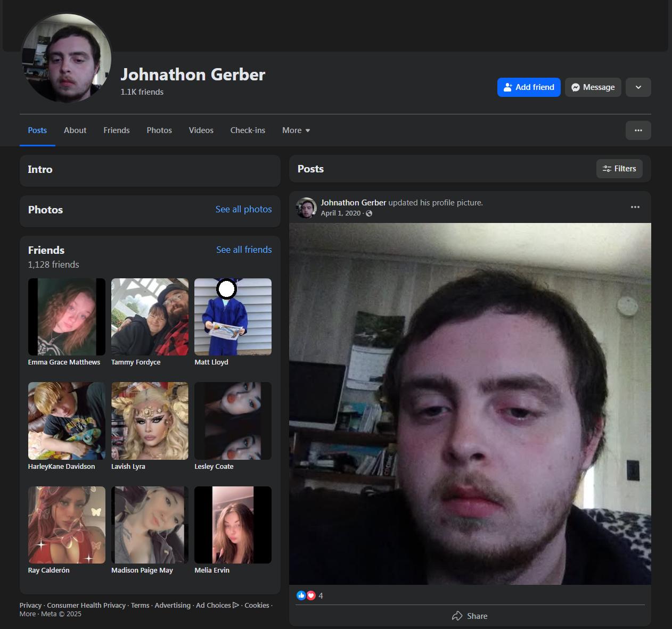
Task: Open Johnathon Gerber name link in post
Action: point(354,203)
